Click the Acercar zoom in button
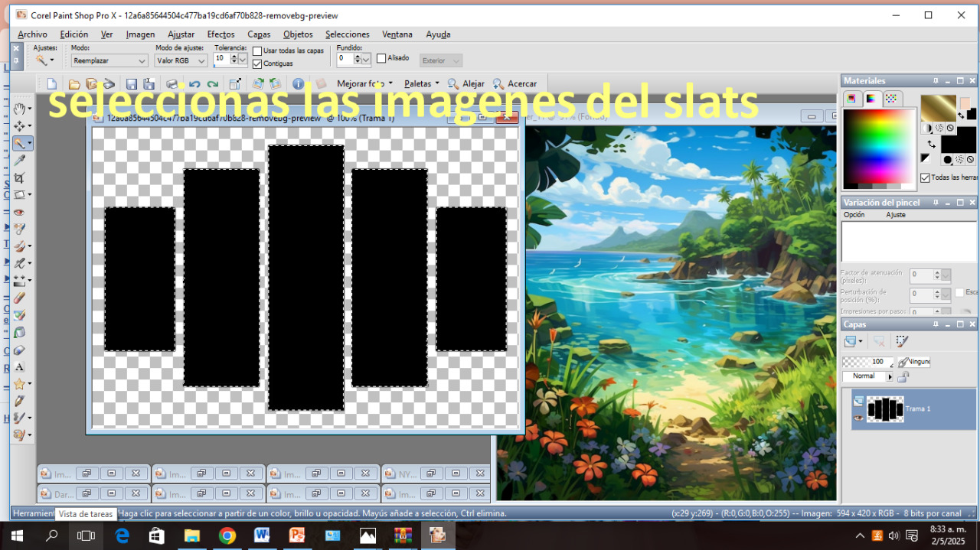The image size is (980, 550). (x=514, y=84)
